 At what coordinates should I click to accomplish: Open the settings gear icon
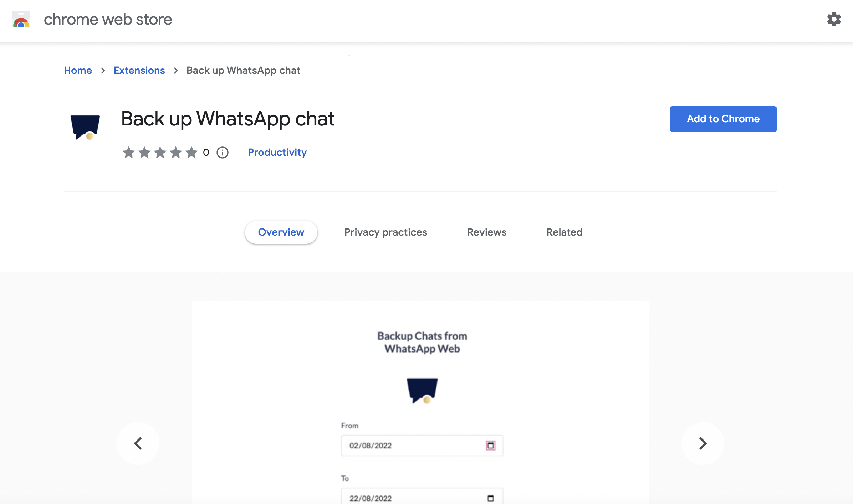(834, 19)
